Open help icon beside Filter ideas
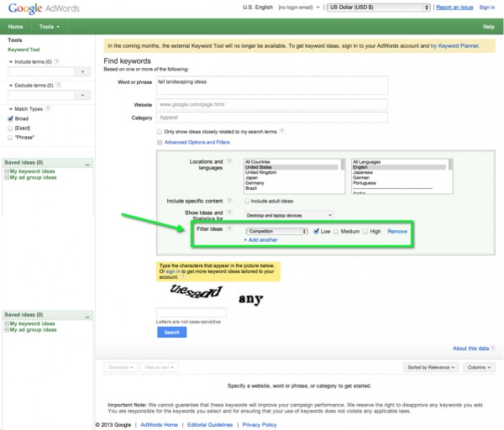Viewport: 504px width, 430px height. 229,228
